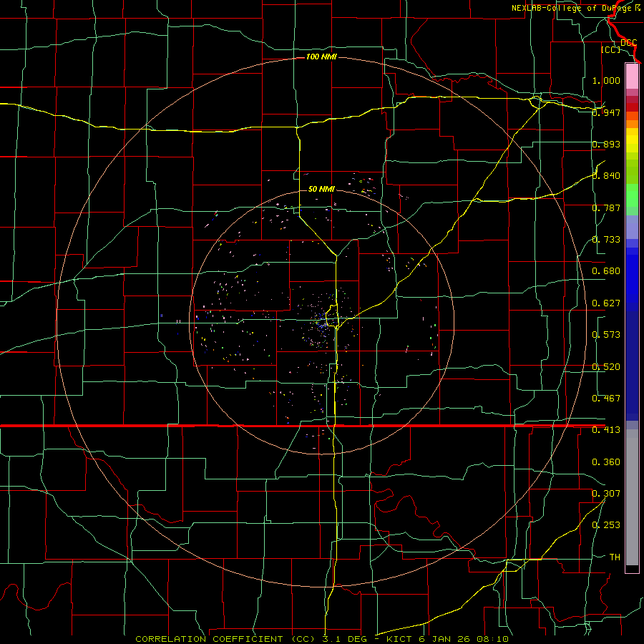Click the 0.520 scale value
Screen dimensions: 644x644
coord(606,367)
